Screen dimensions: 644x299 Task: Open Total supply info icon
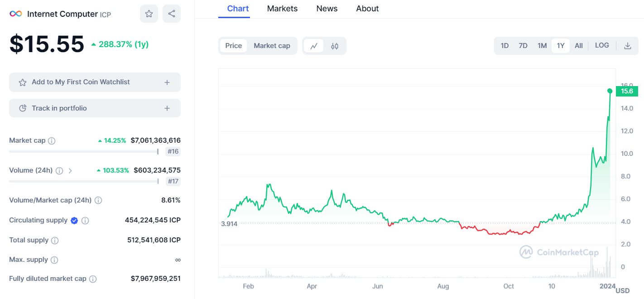point(55,241)
